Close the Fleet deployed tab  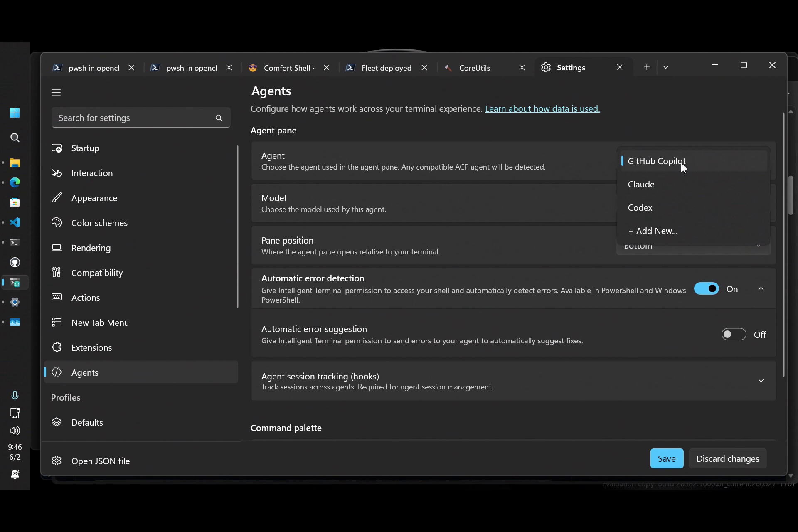click(424, 68)
